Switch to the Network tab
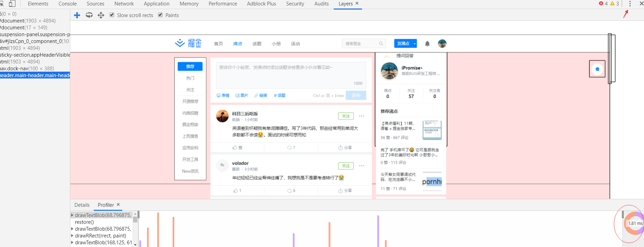 (x=124, y=3)
